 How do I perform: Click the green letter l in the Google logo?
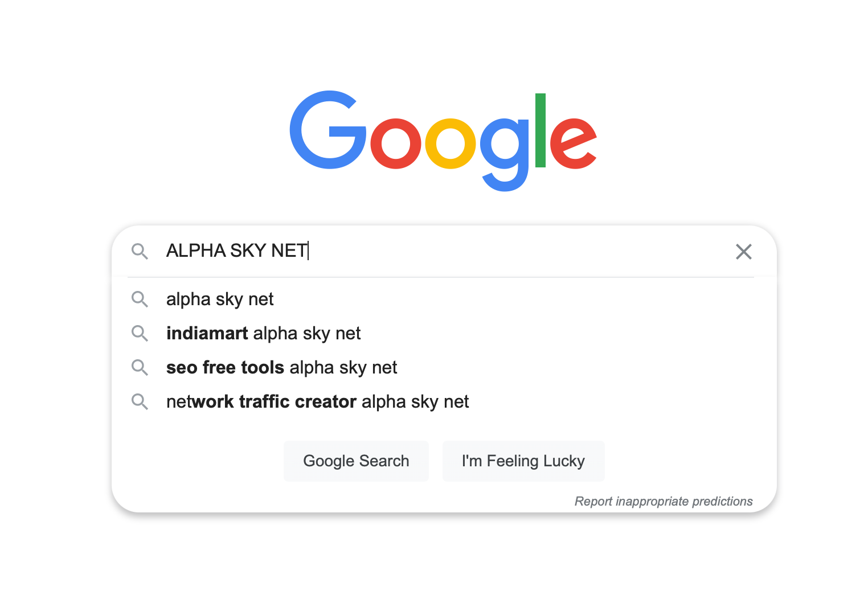[540, 131]
